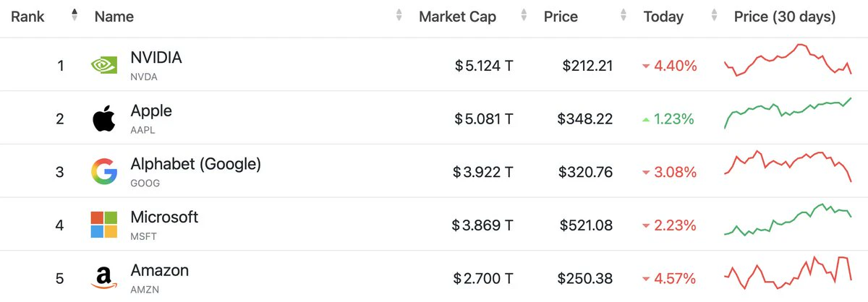Screen dimensions: 868x302
Task: Open the Microsoft company link
Action: pos(164,217)
